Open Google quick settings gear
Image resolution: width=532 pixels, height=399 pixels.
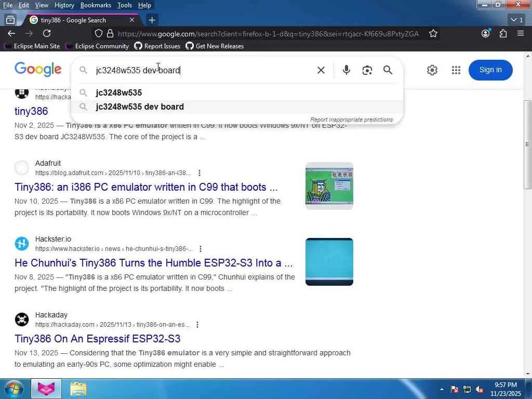click(x=432, y=70)
